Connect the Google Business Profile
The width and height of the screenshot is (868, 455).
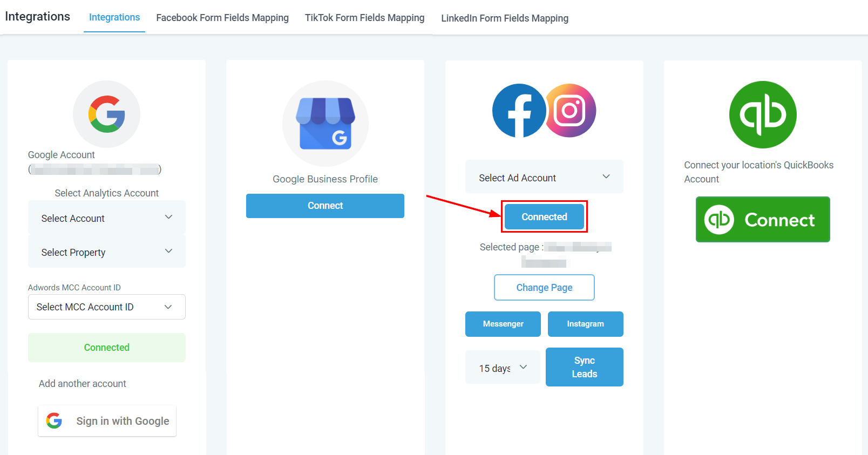click(x=325, y=206)
